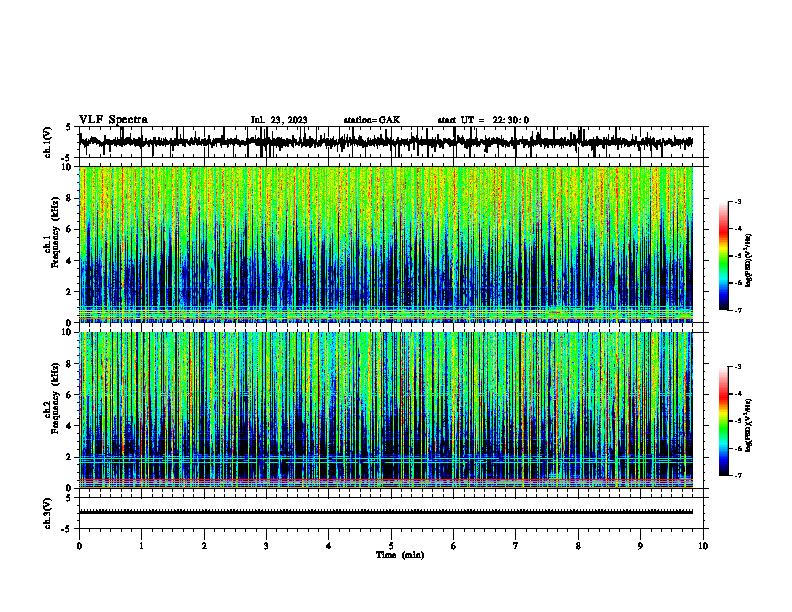Click the ch.2 spectrogram colorbar

(723, 421)
